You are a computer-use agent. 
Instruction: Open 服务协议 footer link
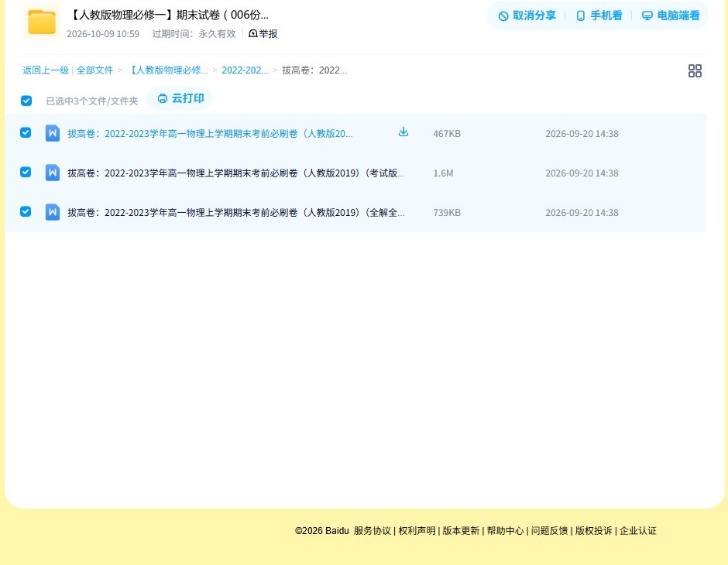(x=373, y=531)
